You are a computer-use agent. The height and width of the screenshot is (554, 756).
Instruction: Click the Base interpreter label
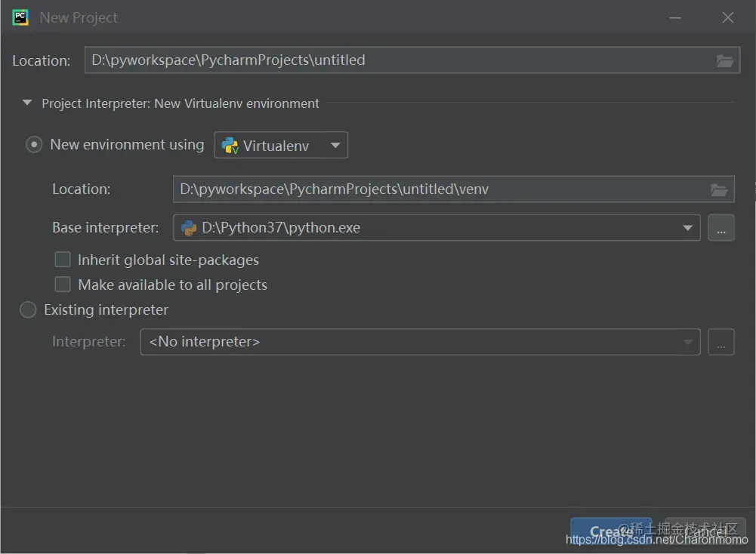[x=105, y=227]
